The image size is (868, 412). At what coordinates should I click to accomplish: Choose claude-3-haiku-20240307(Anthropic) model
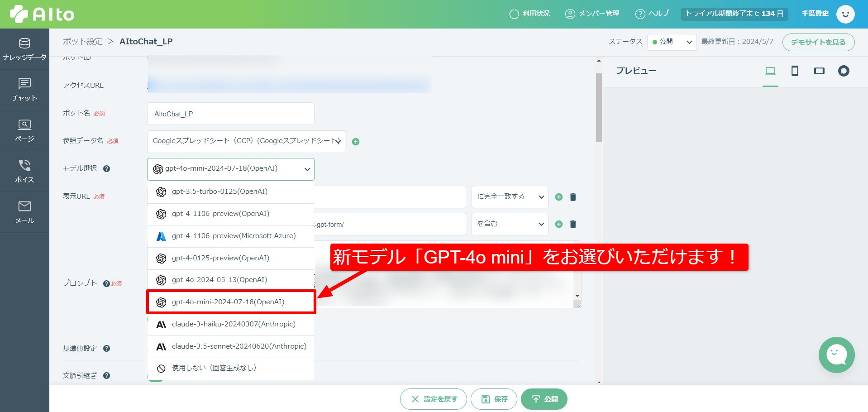[231, 325]
